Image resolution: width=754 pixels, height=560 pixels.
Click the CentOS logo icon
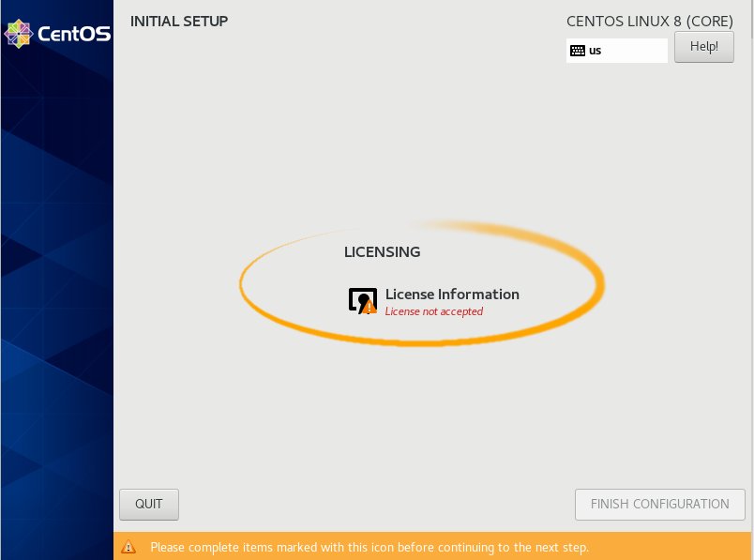click(x=18, y=34)
